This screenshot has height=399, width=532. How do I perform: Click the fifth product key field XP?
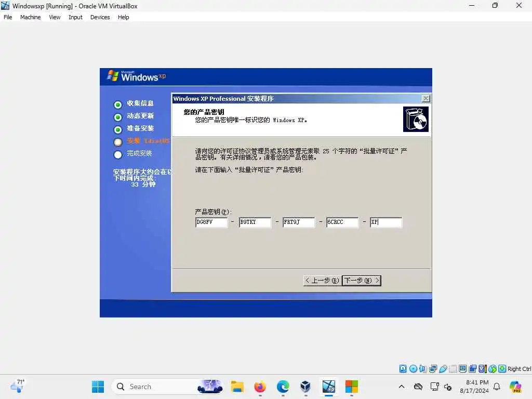(x=386, y=222)
